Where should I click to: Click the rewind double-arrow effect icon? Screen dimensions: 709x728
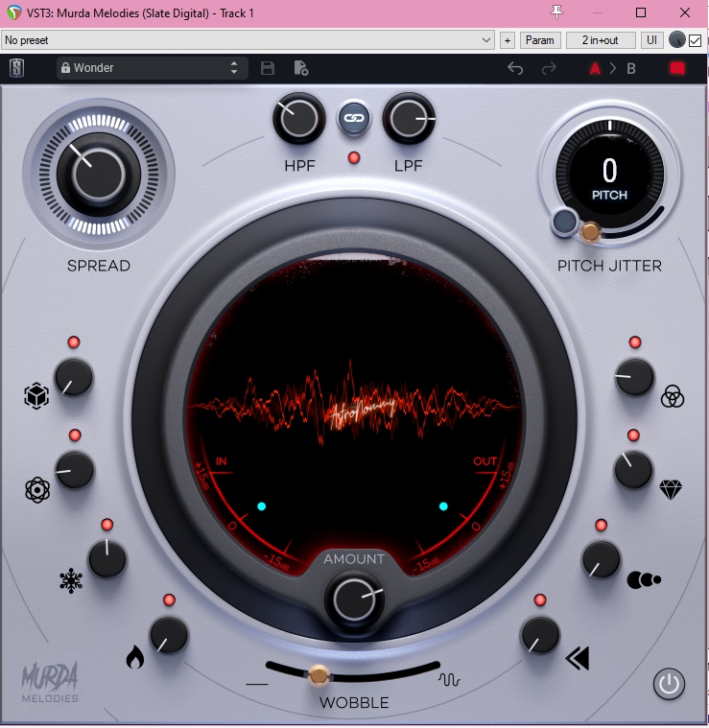click(x=578, y=658)
